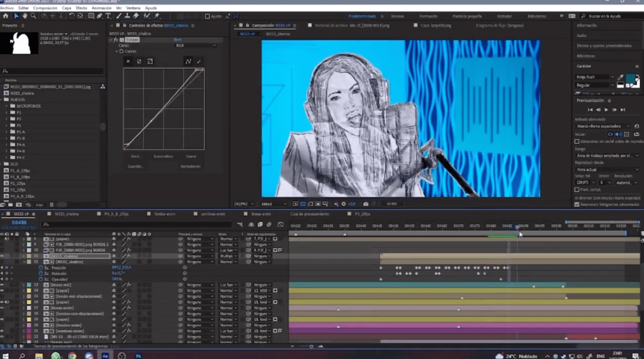Switch to the fondos-anim timeline tab
644x359 pixels.
point(164,214)
